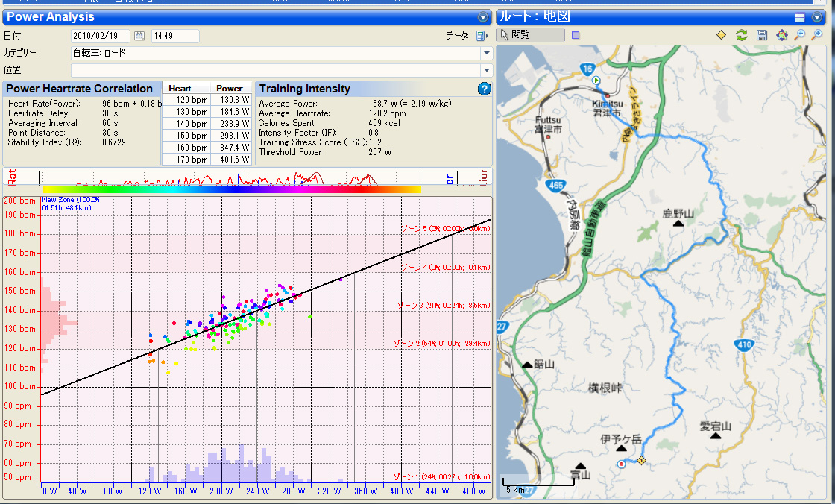835x504 pixels.
Task: Open the calendar date picker
Action: click(139, 36)
